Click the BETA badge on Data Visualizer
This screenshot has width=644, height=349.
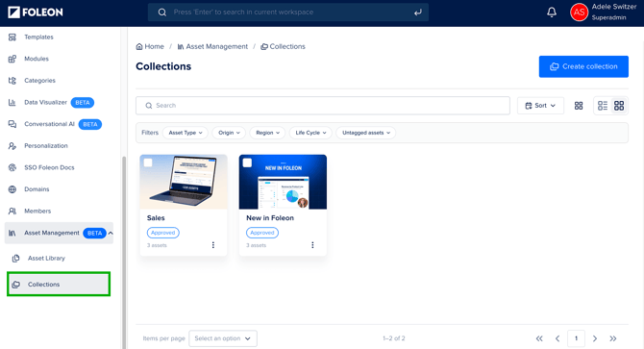point(83,102)
